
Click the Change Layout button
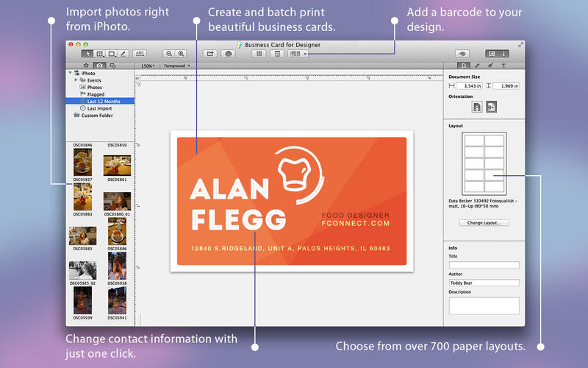coord(484,223)
